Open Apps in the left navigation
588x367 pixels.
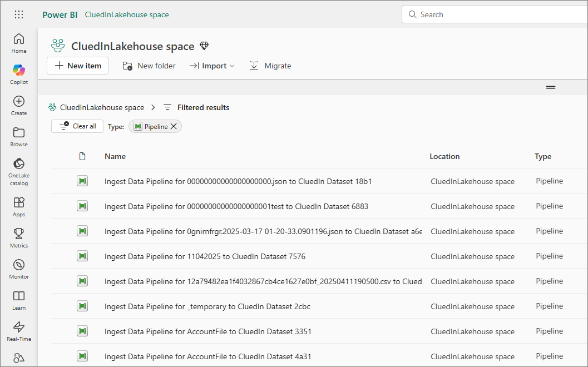pos(19,206)
